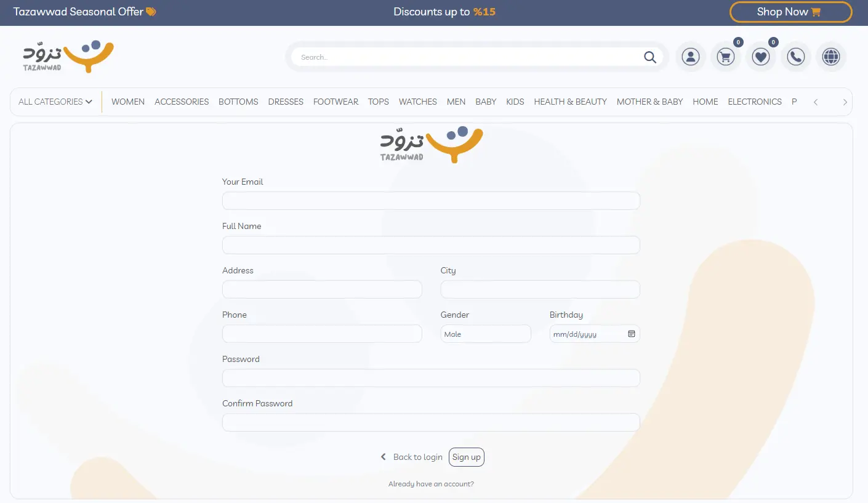The image size is (868, 503).
Task: Open the ACCESSORIES category
Action: click(182, 102)
